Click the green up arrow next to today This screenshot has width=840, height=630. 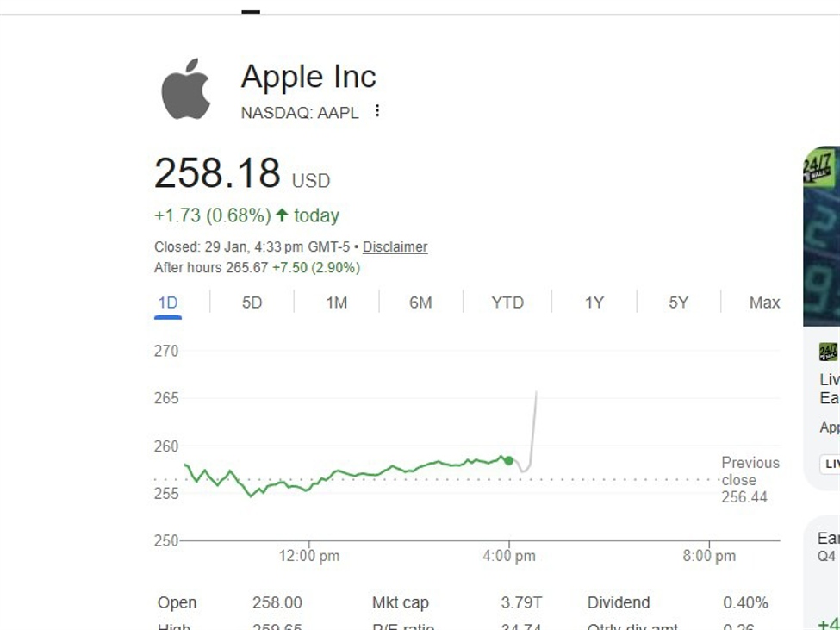(282, 215)
